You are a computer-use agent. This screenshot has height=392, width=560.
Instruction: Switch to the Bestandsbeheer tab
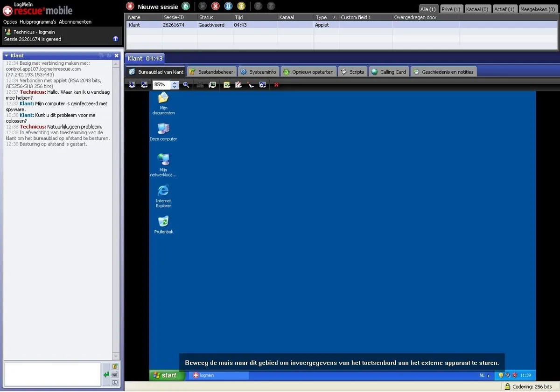211,72
